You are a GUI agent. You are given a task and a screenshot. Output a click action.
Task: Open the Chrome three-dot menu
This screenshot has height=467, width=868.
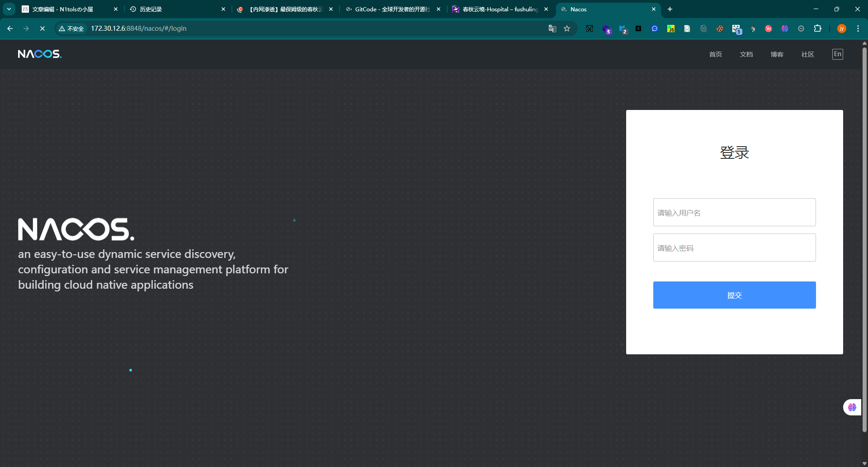pyautogui.click(x=858, y=29)
